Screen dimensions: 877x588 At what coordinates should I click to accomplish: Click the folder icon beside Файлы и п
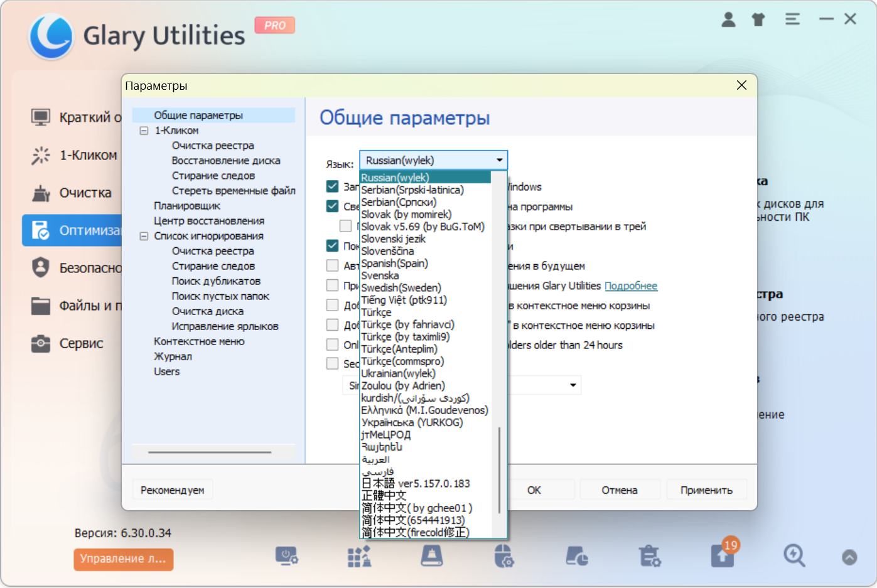point(41,306)
